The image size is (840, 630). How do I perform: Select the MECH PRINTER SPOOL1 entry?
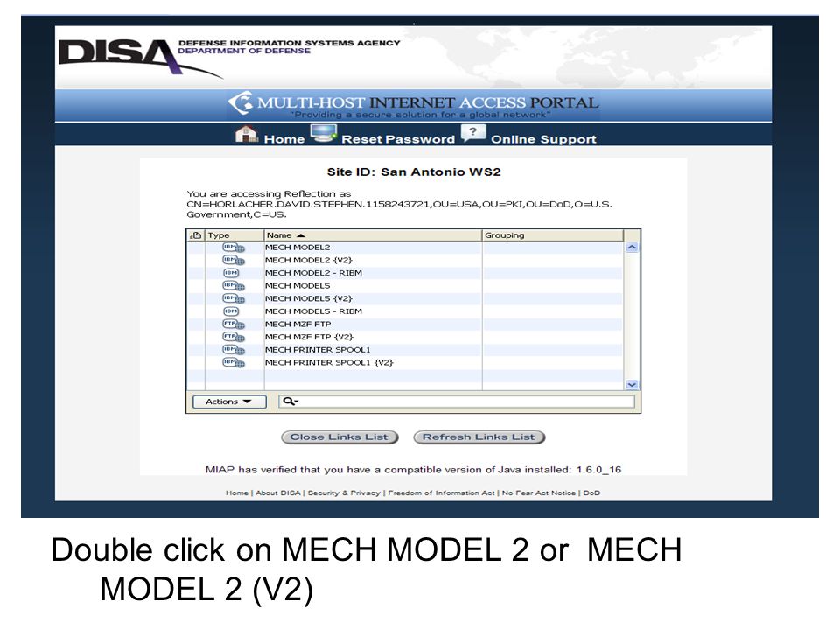pos(318,350)
